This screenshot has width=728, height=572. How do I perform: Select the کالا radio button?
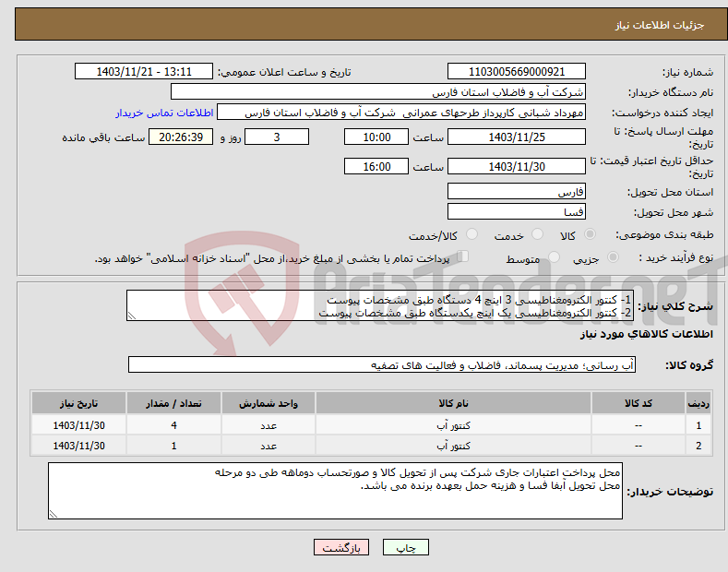[590, 234]
